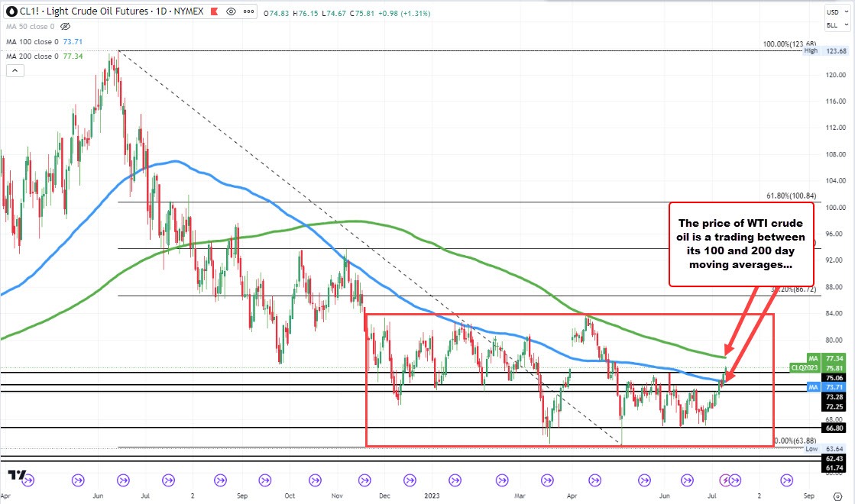Viewport: 855px width, 504px height.
Task: Click the 62.43 price label
Action: pyautogui.click(x=834, y=459)
